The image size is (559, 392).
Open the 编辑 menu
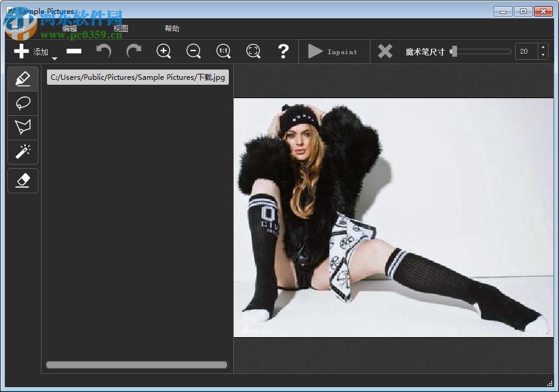70,29
